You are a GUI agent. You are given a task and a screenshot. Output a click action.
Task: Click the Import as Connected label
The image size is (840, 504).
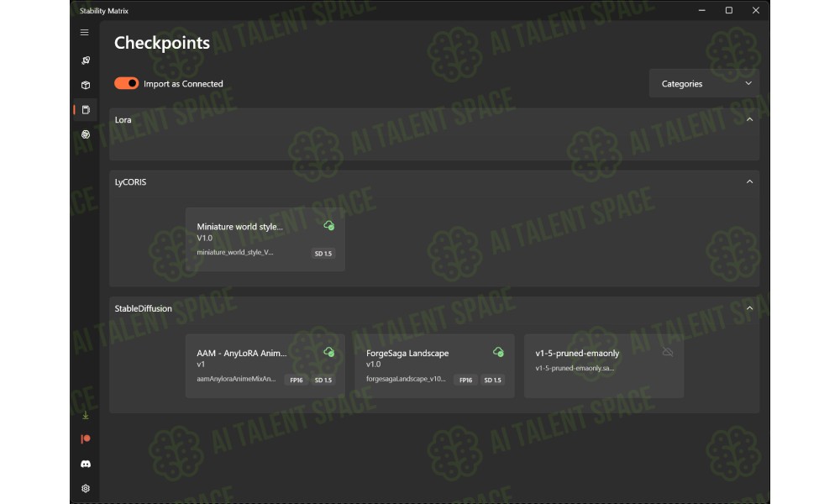click(x=183, y=84)
